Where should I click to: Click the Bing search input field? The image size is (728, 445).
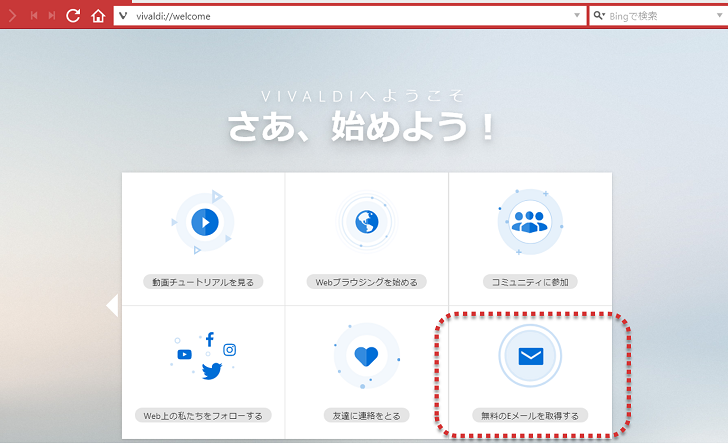coord(659,16)
